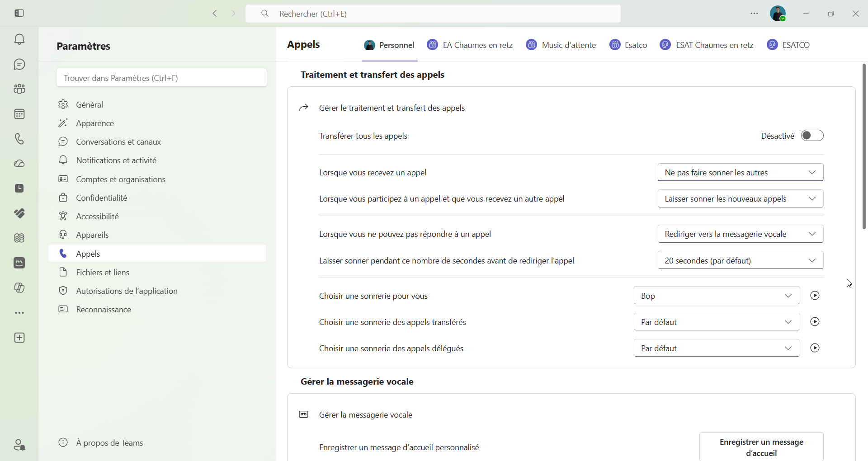Open the Calls phone icon in the sidebar

pos(19,139)
